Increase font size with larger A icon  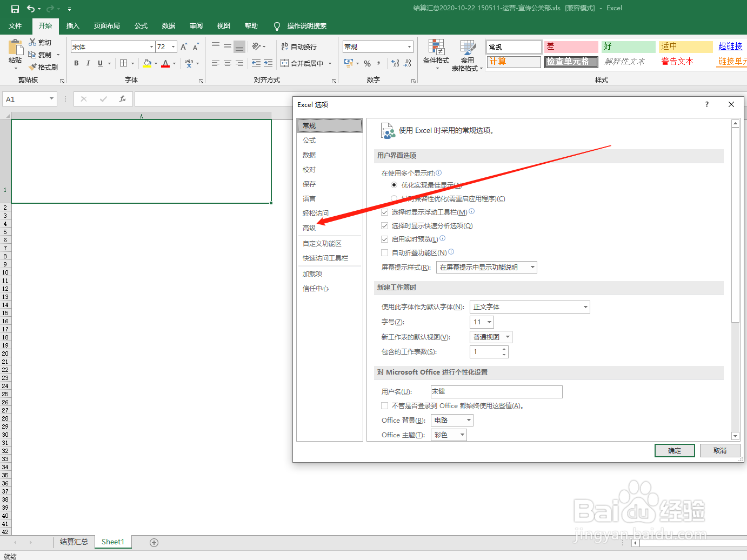184,47
